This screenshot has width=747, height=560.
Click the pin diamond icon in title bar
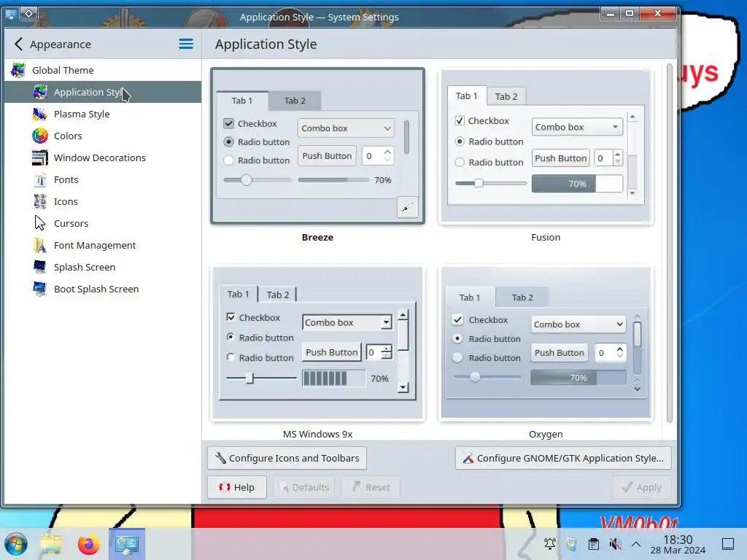click(x=28, y=13)
